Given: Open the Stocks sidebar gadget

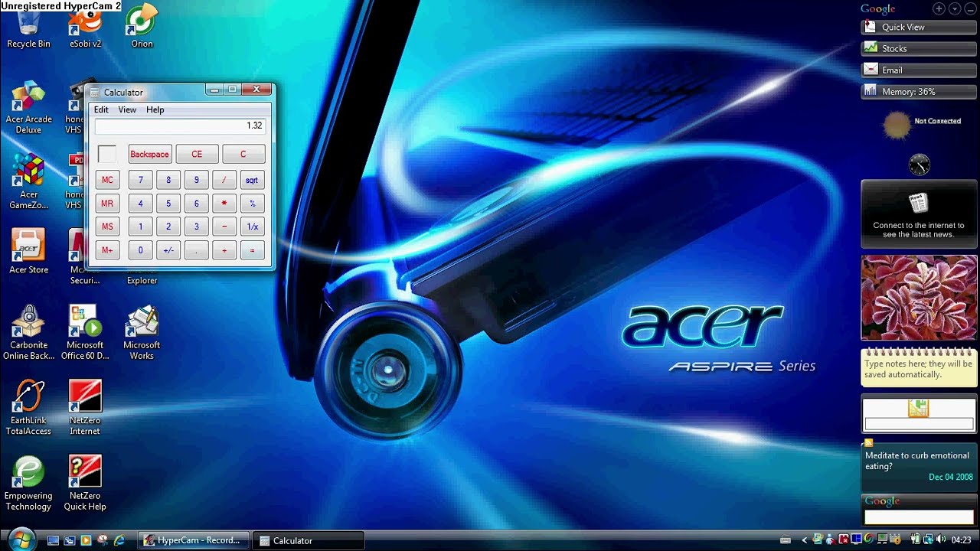Looking at the screenshot, I should click(x=919, y=48).
